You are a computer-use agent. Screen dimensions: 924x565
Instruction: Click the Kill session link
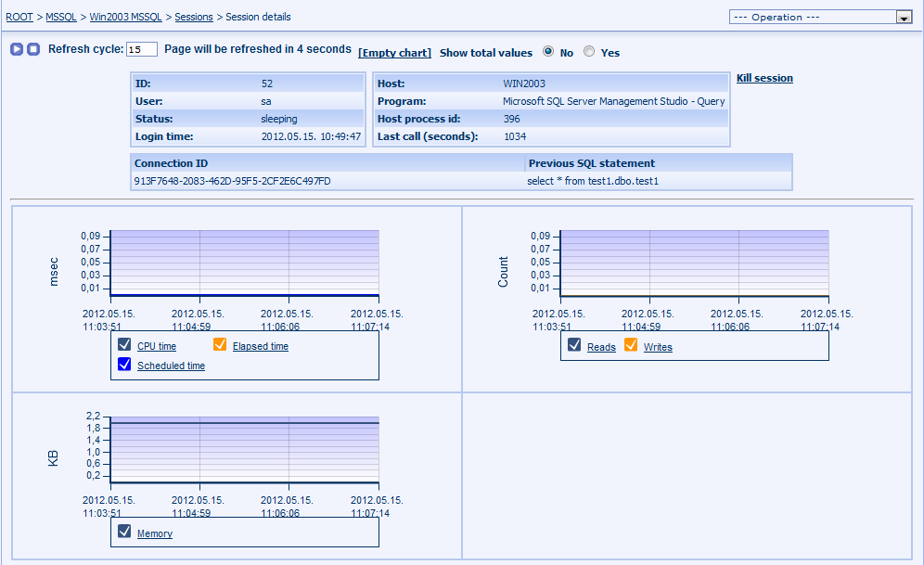[764, 78]
